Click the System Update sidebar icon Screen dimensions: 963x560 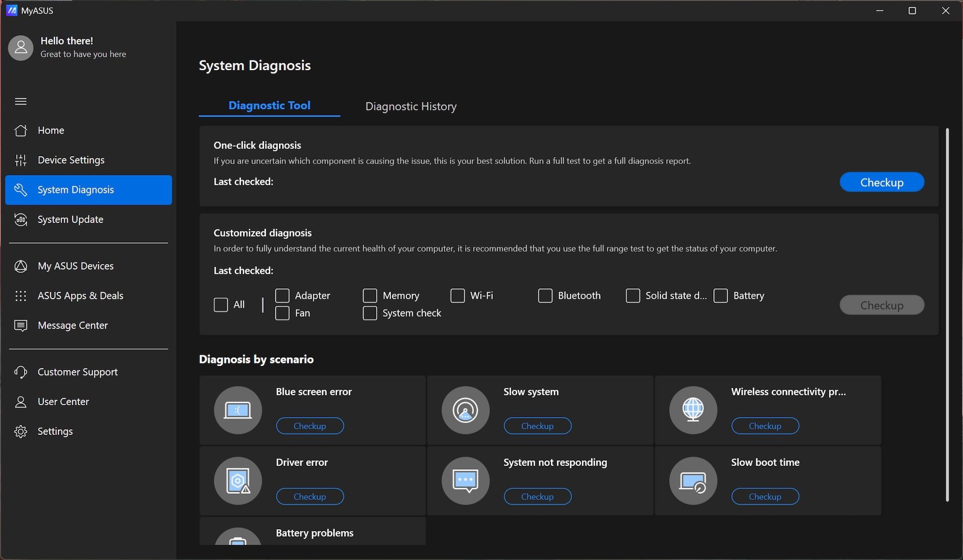click(x=20, y=219)
